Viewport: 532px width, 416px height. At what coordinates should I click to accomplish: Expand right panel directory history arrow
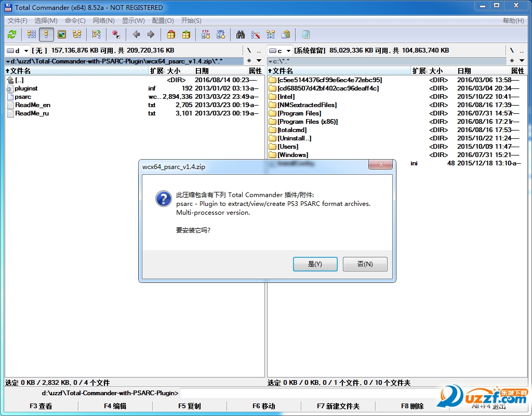click(522, 61)
